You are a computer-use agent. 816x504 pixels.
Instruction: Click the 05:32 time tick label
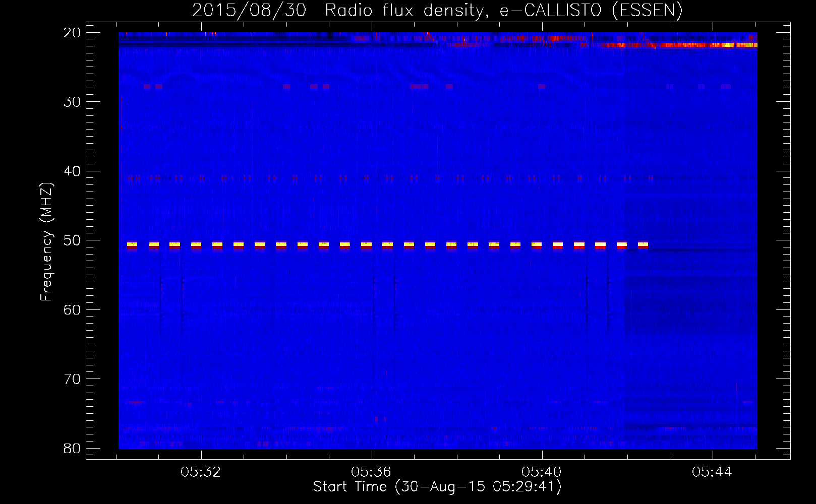[x=201, y=472]
